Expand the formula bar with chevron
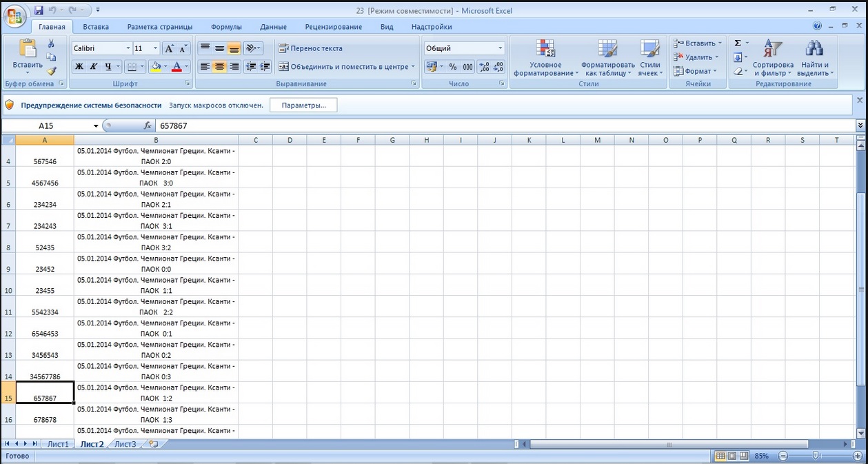Viewport: 868px width, 464px height. pyautogui.click(x=860, y=125)
